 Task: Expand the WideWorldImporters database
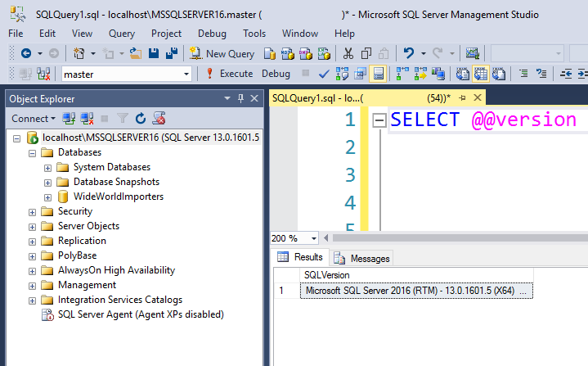(47, 197)
